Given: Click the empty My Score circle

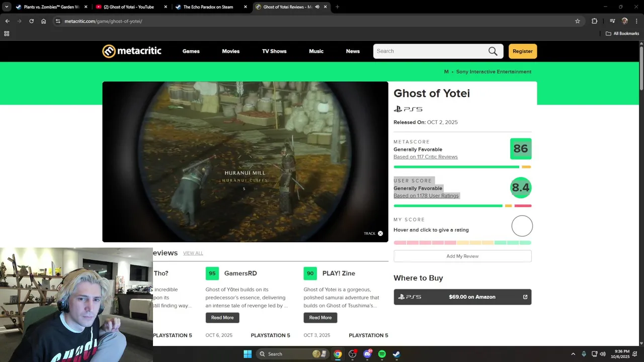Looking at the screenshot, I should [522, 226].
